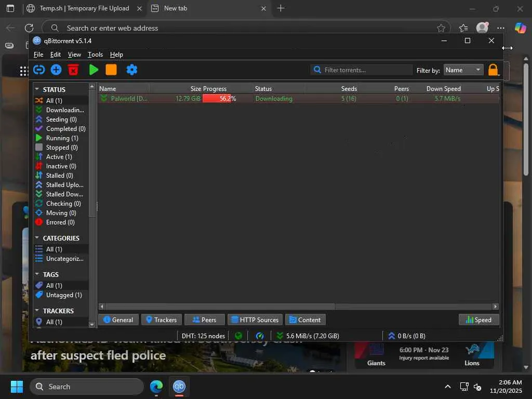Viewport: 532px width, 399px height.
Task: Sort by the Seeds column header
Action: click(331, 88)
